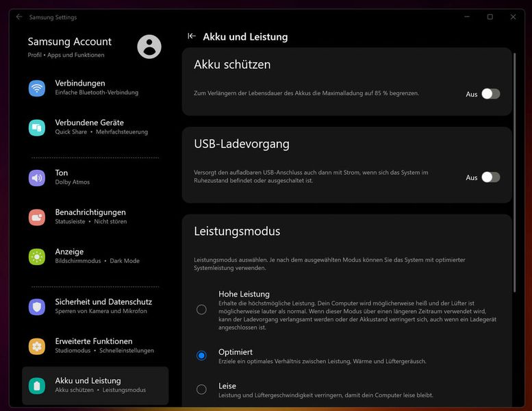Click the Samsung Account profile avatar icon
The height and width of the screenshot is (411, 532).
[149, 47]
